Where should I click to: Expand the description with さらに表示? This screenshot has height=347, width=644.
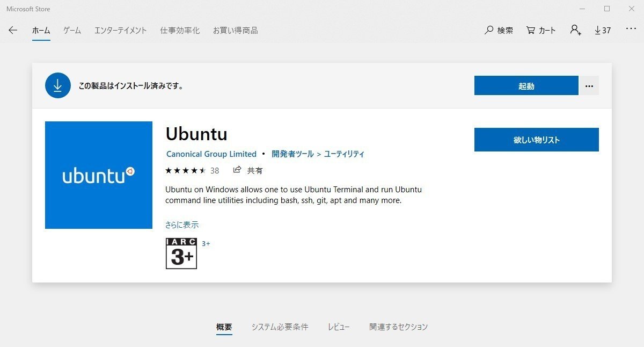pos(182,225)
